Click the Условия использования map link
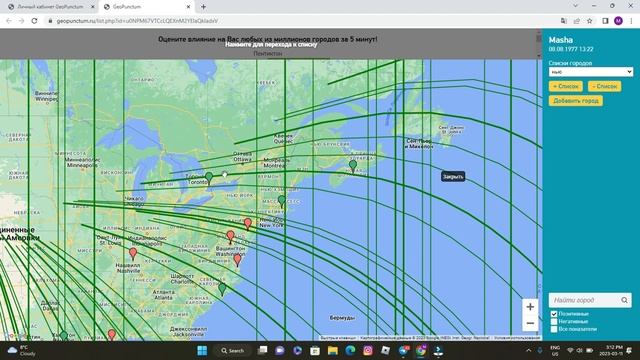This screenshot has height=360, width=640. (x=517, y=338)
